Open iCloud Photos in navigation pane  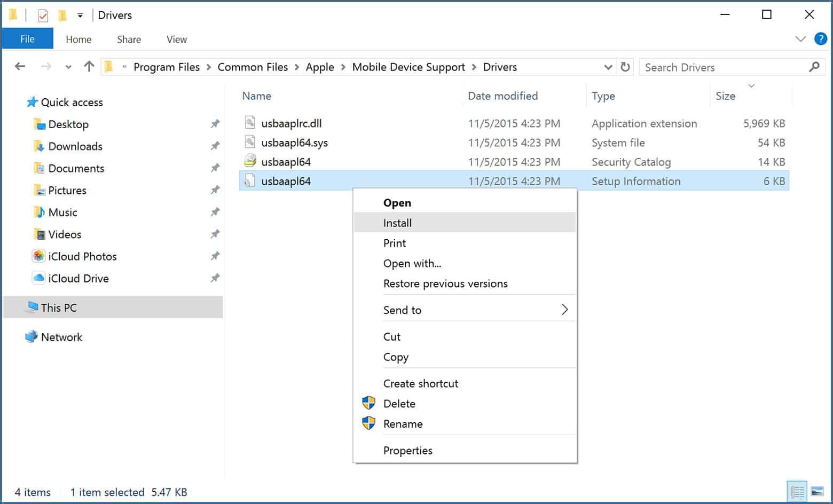tap(82, 256)
